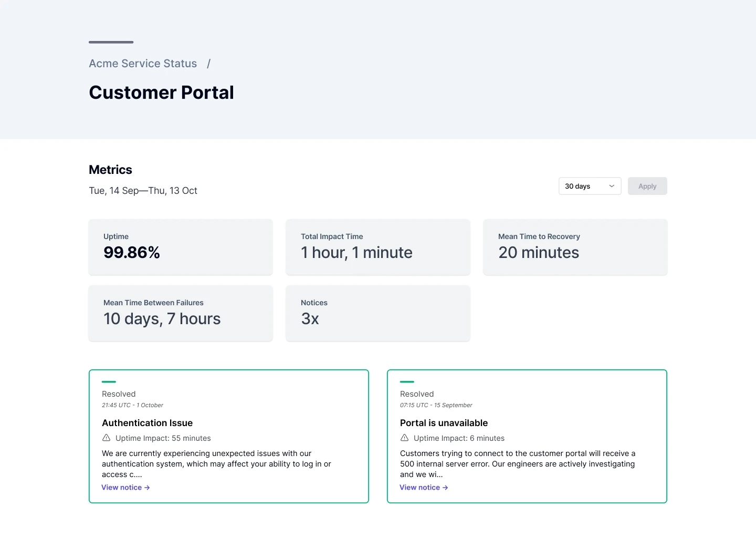The image size is (756, 538).
Task: Select the Customer Portal page heading
Action: 161,92
